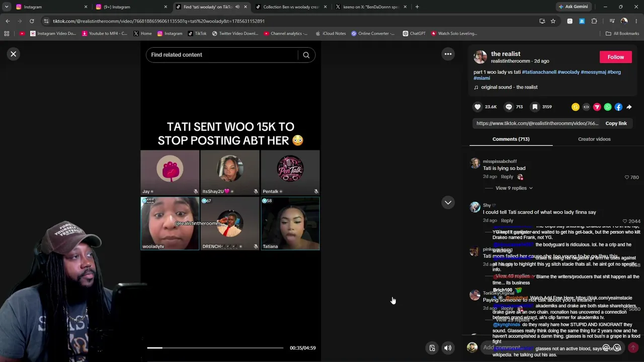Open #woolady hashtag
The height and width of the screenshot is (362, 644).
point(569,72)
